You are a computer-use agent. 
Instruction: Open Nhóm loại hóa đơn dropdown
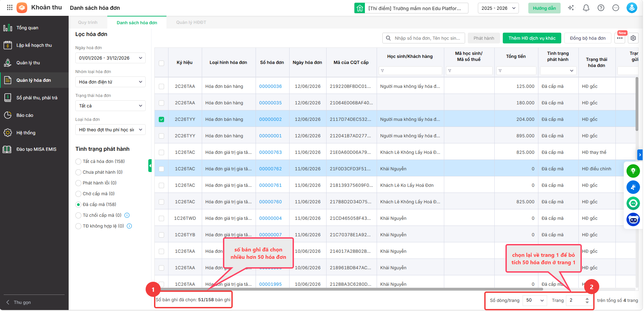point(110,82)
